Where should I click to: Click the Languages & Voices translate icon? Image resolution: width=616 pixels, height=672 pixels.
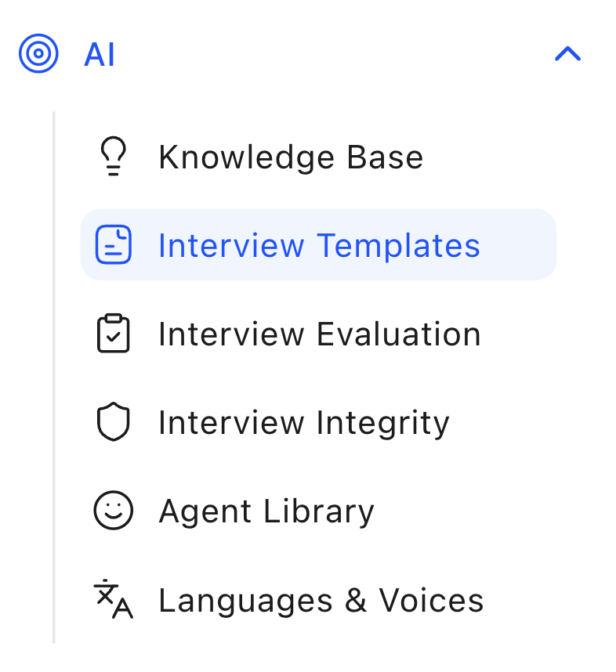(114, 600)
